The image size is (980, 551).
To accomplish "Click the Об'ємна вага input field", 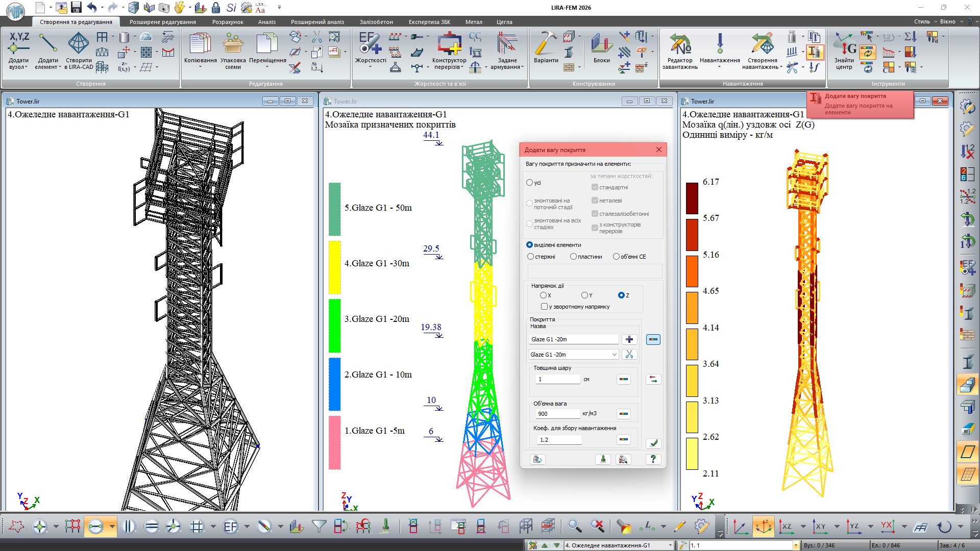I will click(x=558, y=414).
